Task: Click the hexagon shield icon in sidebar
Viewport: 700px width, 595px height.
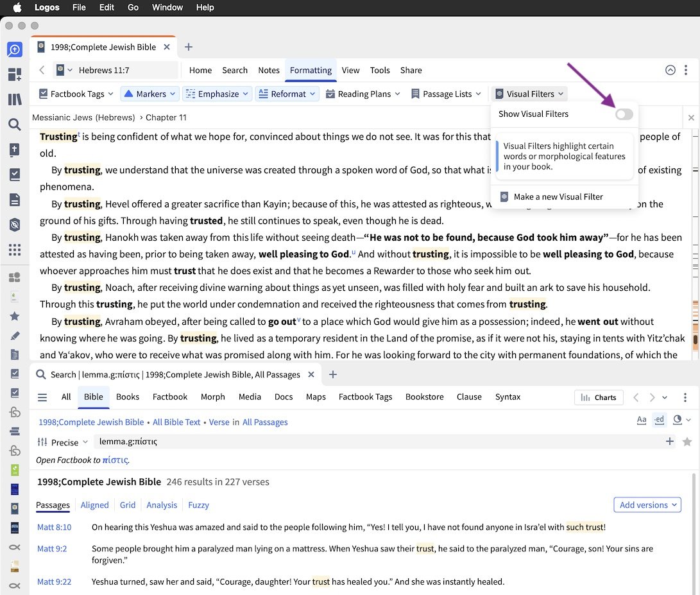Action: pos(14,225)
